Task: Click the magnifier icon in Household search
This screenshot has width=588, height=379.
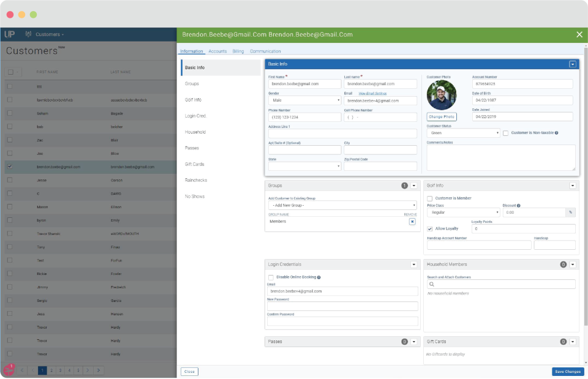Action: 433,285
